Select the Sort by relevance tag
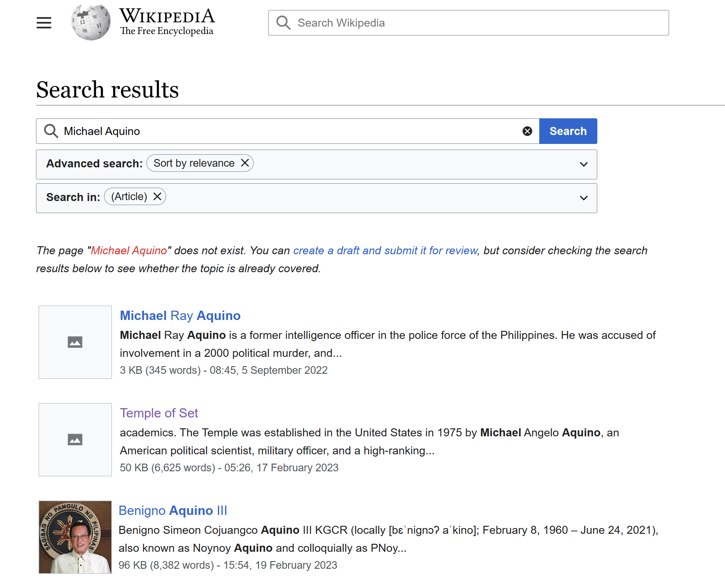This screenshot has height=588, width=725. click(x=194, y=163)
